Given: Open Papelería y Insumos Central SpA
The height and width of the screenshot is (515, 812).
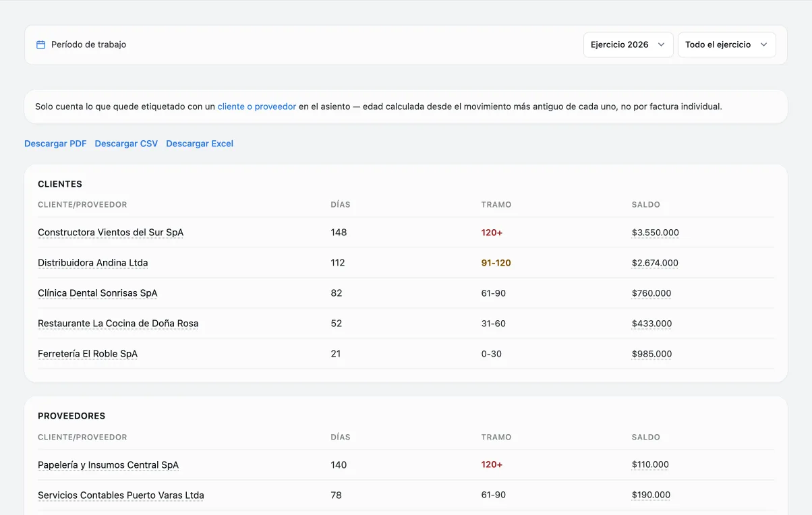Looking at the screenshot, I should (x=109, y=465).
